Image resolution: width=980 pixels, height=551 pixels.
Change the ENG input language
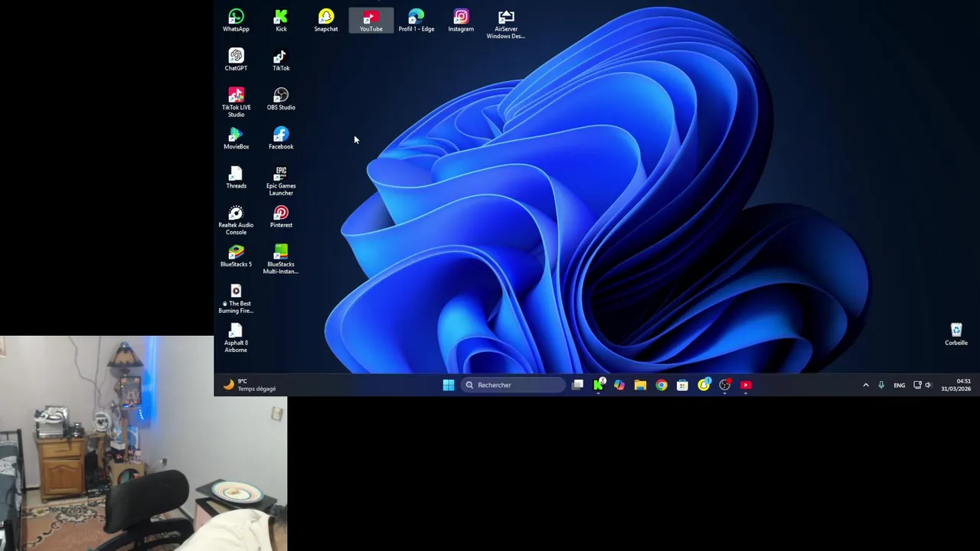click(x=900, y=385)
